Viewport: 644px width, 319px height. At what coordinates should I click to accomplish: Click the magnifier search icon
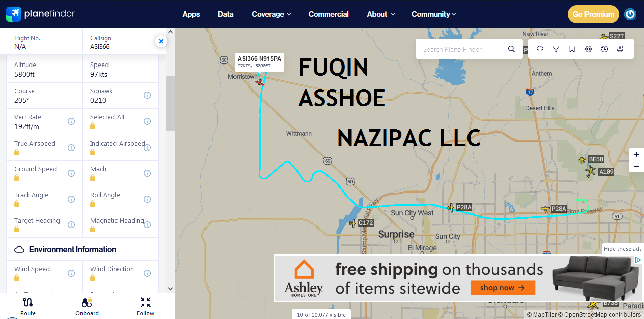511,49
